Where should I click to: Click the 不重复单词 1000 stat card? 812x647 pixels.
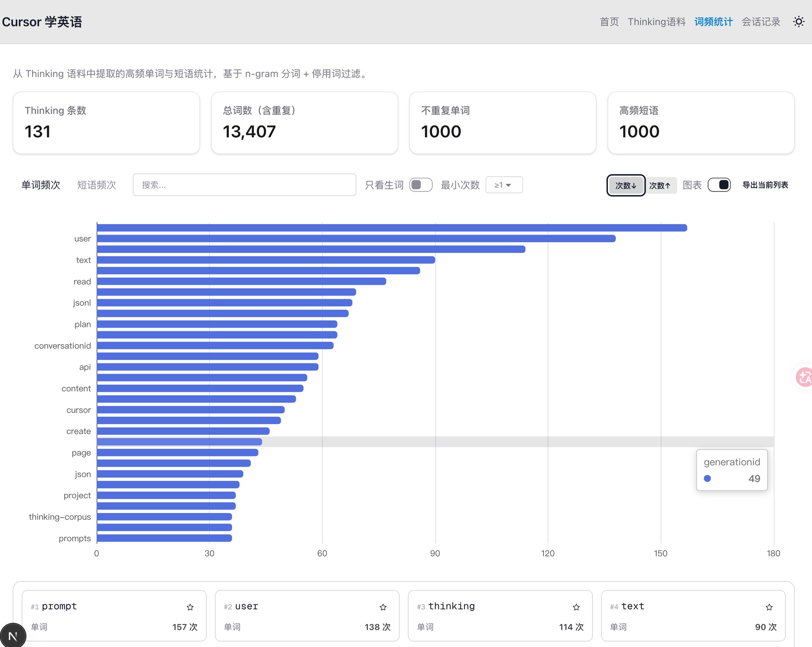click(x=503, y=123)
